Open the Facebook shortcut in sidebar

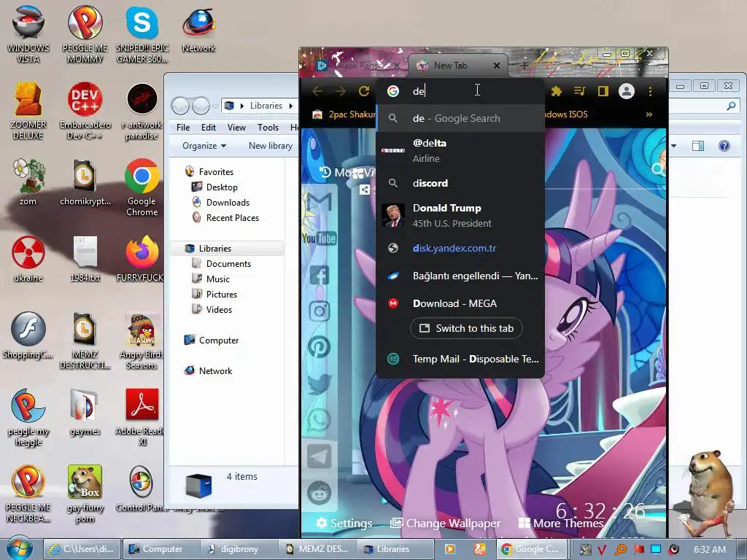pyautogui.click(x=320, y=275)
